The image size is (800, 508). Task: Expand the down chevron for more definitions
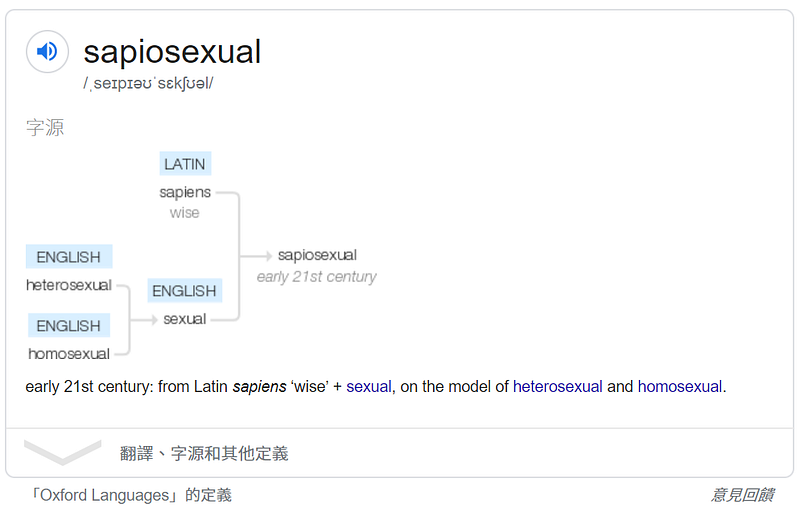[62, 452]
